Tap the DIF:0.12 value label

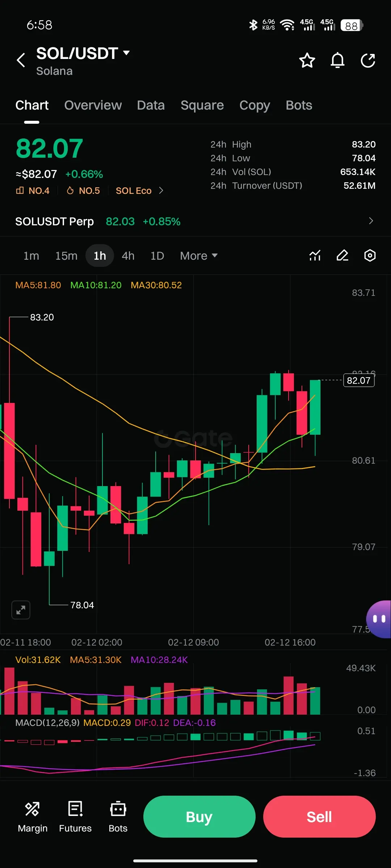(152, 723)
